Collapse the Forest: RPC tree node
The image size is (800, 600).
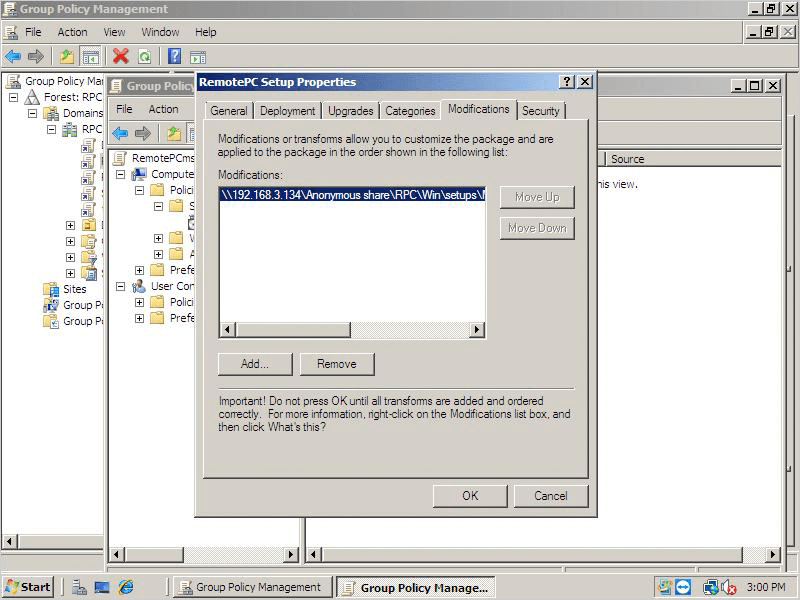pos(14,97)
